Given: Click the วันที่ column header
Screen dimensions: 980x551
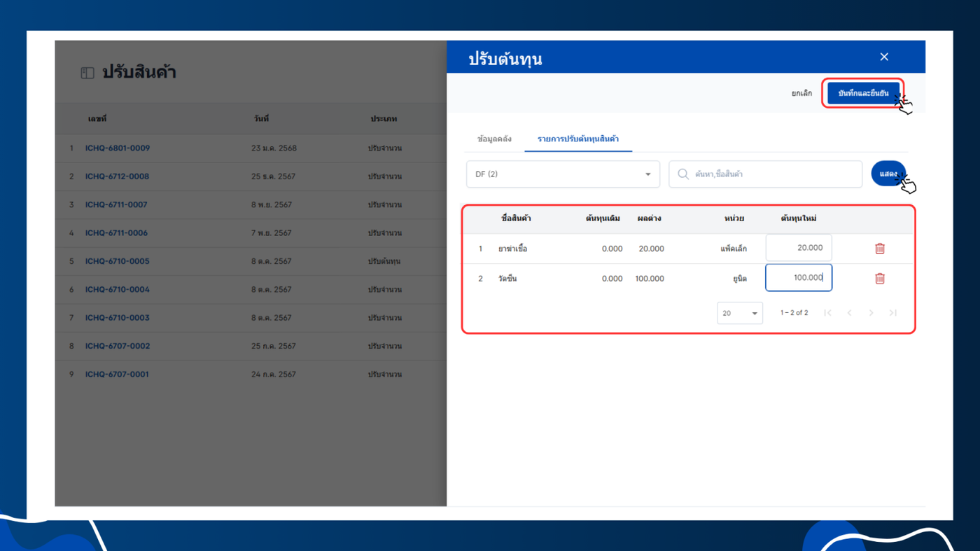Looking at the screenshot, I should [x=262, y=119].
